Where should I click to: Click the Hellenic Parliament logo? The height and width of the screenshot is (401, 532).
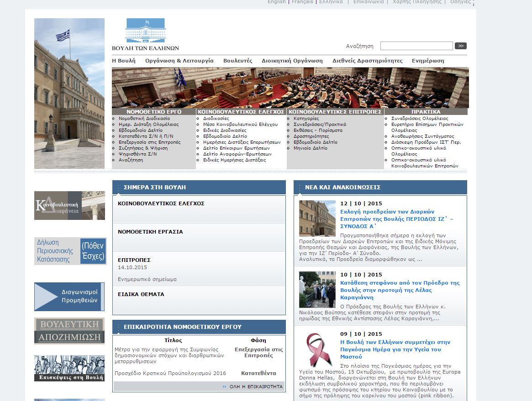(x=145, y=34)
